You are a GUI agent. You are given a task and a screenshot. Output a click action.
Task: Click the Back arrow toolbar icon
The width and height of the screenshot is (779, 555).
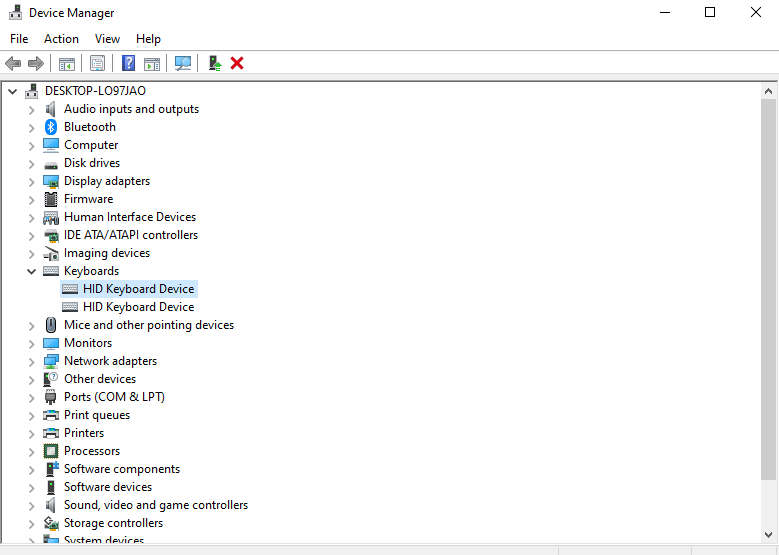13,63
